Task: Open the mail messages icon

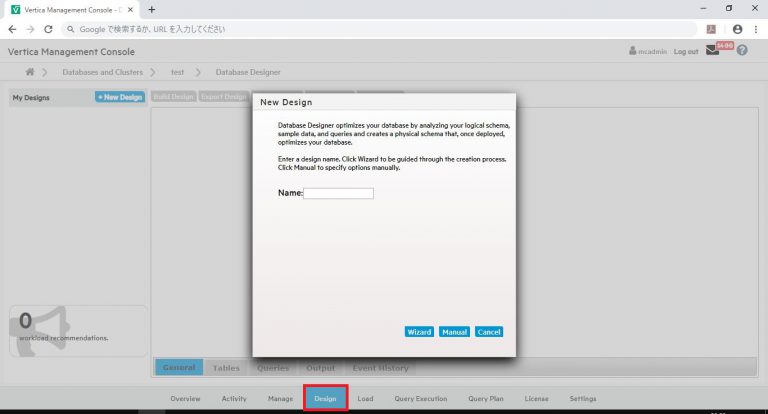Action: click(x=713, y=51)
